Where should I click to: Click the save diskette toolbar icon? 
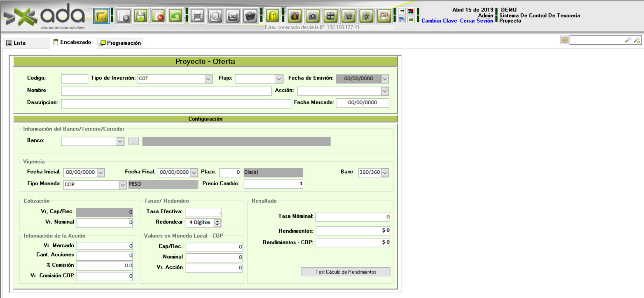tap(141, 16)
